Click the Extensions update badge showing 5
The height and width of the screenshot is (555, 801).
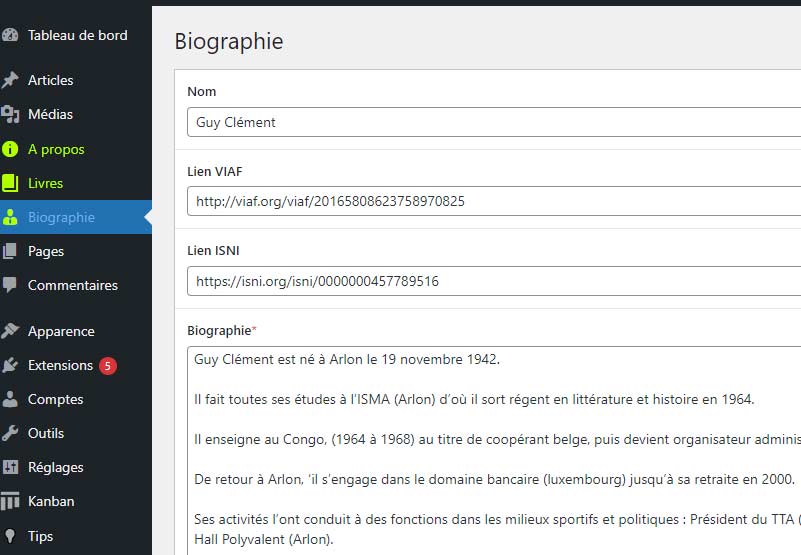[108, 365]
